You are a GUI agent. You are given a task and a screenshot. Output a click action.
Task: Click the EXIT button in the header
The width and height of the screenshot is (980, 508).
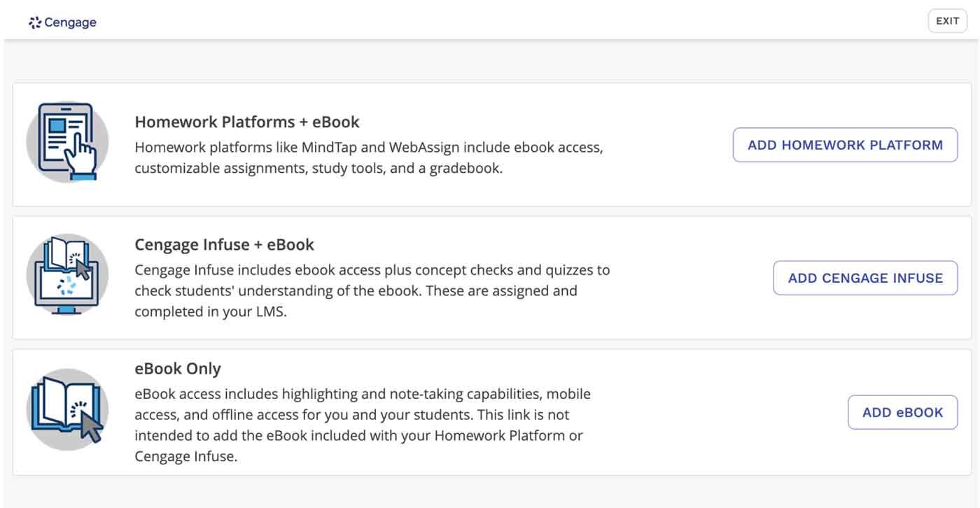pyautogui.click(x=947, y=21)
